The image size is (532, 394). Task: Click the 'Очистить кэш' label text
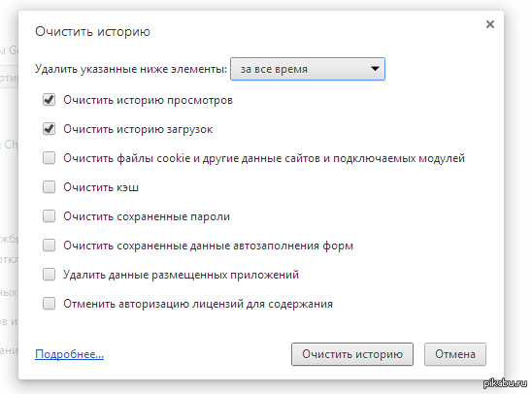coord(101,187)
